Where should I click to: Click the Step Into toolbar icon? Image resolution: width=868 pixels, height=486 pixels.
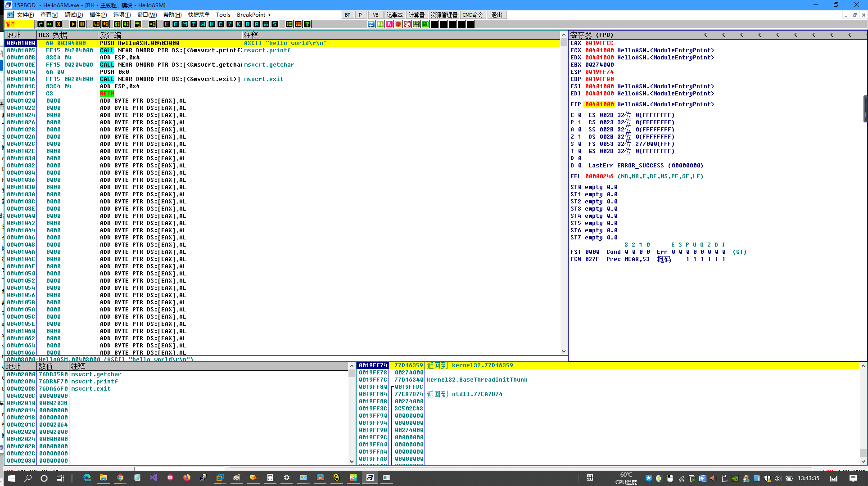click(x=96, y=24)
